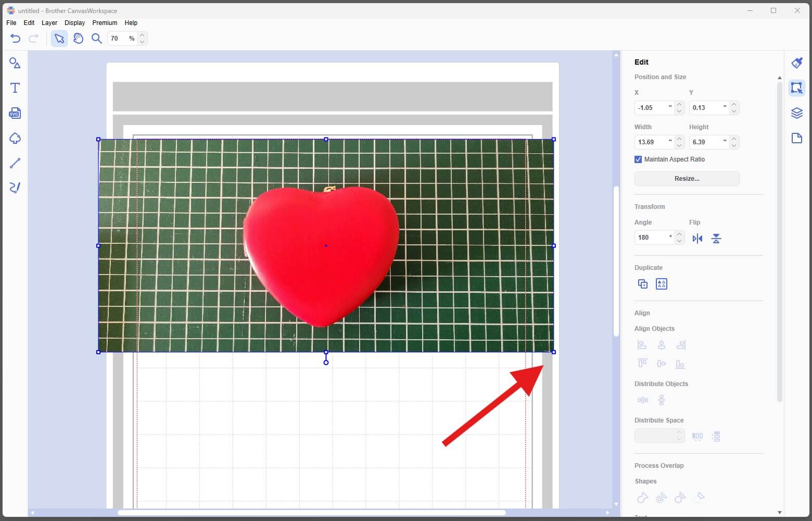Click the Height input field
The width and height of the screenshot is (812, 521).
click(x=709, y=142)
